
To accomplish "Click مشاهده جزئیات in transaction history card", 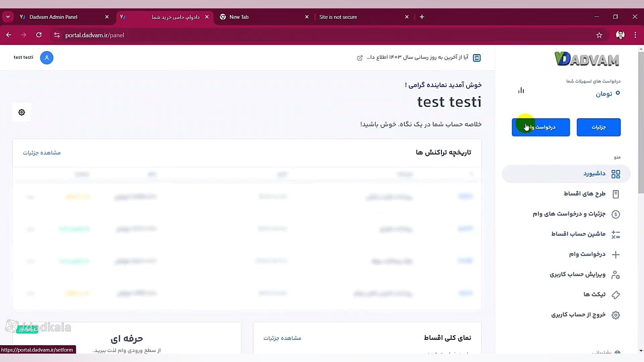I will pos(42,153).
